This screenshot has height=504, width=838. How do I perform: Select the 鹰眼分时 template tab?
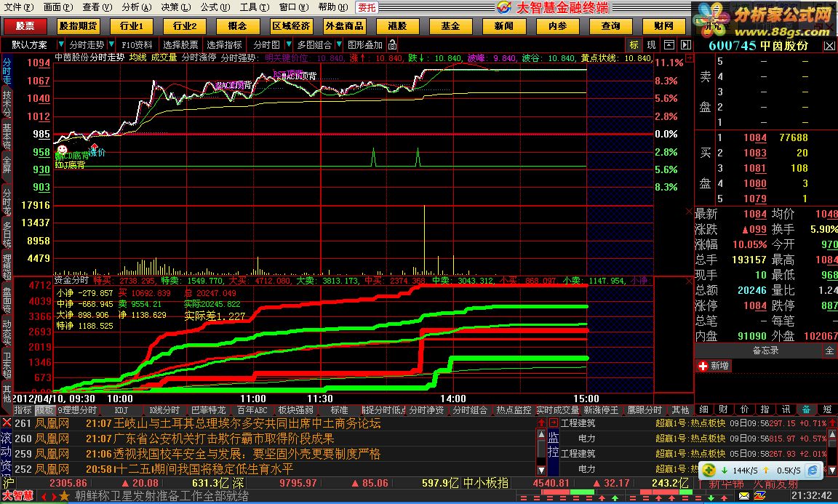tap(645, 410)
